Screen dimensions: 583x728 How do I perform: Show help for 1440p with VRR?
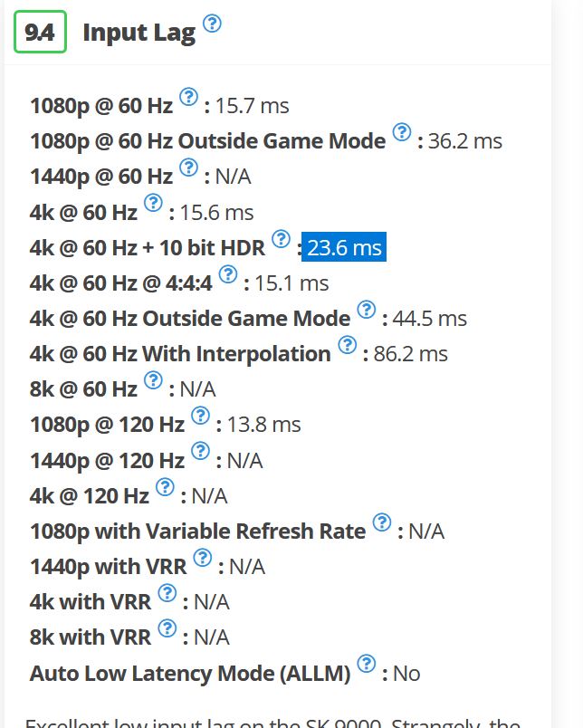[202, 558]
